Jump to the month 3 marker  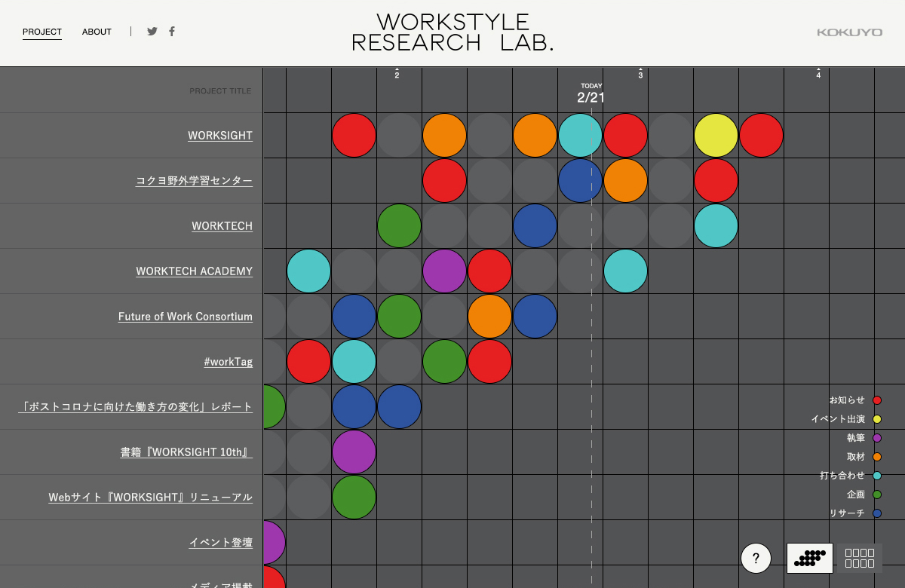(x=640, y=73)
